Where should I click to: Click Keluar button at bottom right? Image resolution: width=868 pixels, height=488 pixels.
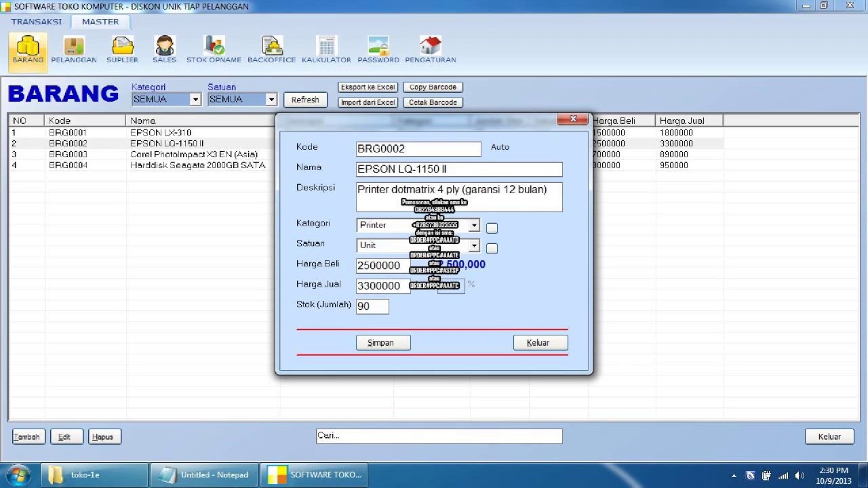click(829, 436)
